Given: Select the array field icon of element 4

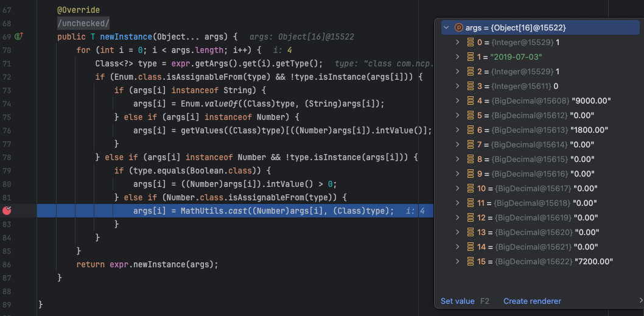Looking at the screenshot, I should tap(471, 100).
